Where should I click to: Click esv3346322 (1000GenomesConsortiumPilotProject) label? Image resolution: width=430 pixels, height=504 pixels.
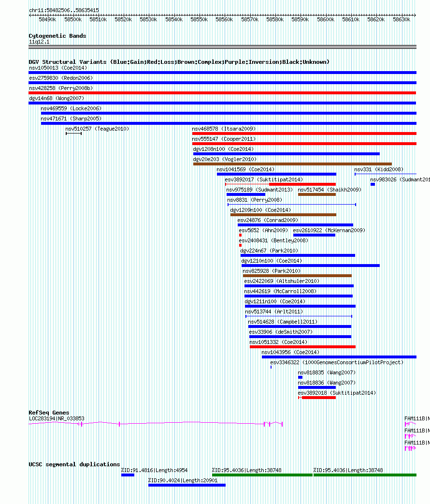click(337, 363)
